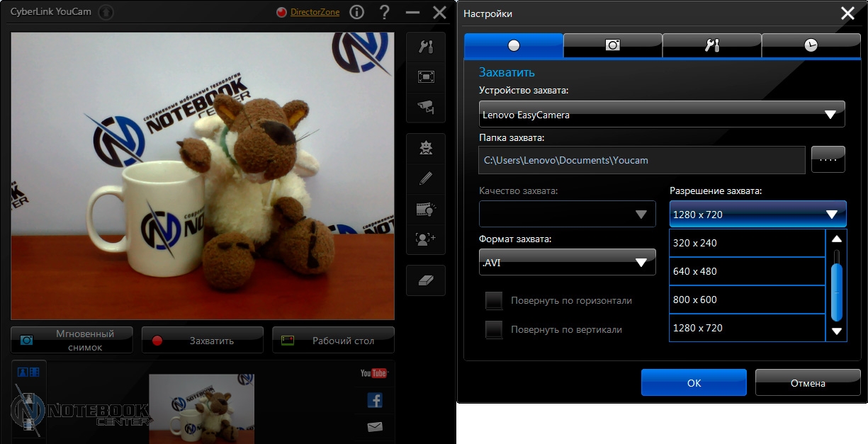Open settings via wrench tools icon

click(426, 47)
